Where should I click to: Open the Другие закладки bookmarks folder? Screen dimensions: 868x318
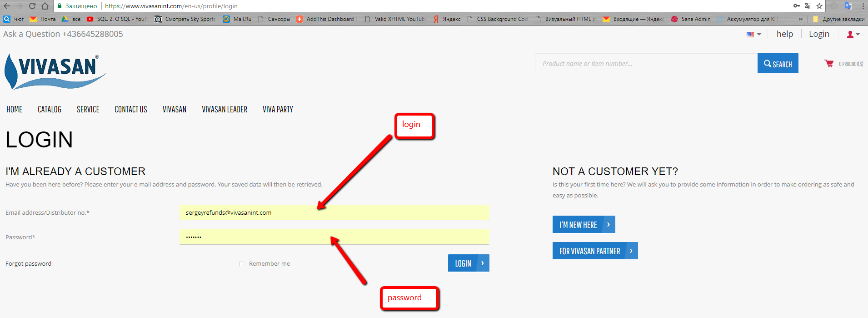click(x=838, y=19)
